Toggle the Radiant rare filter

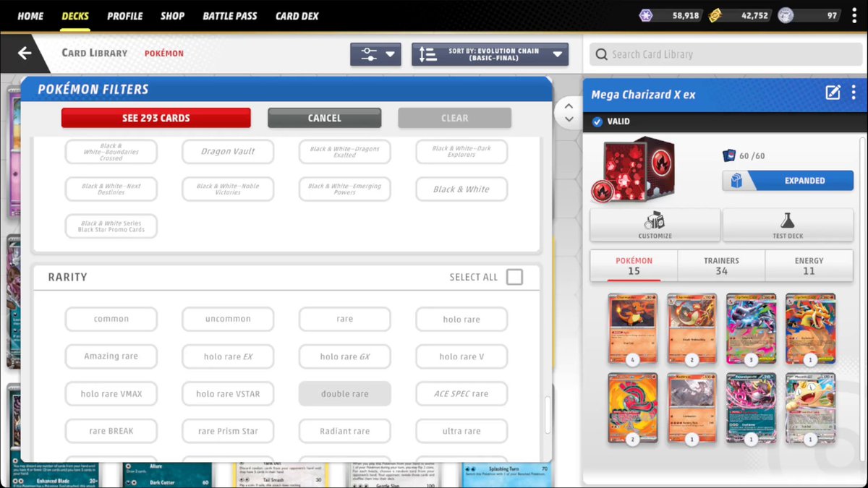tap(345, 431)
